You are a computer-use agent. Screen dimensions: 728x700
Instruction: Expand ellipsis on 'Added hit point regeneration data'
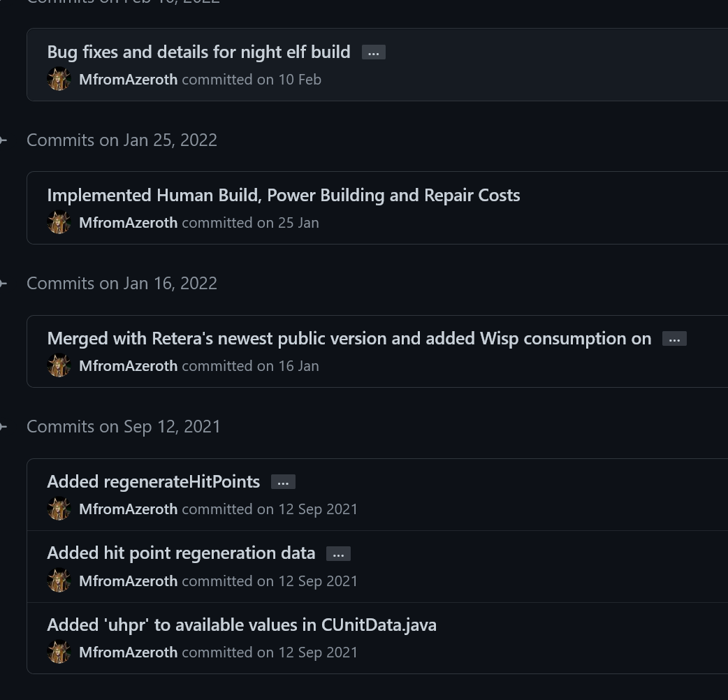point(338,554)
